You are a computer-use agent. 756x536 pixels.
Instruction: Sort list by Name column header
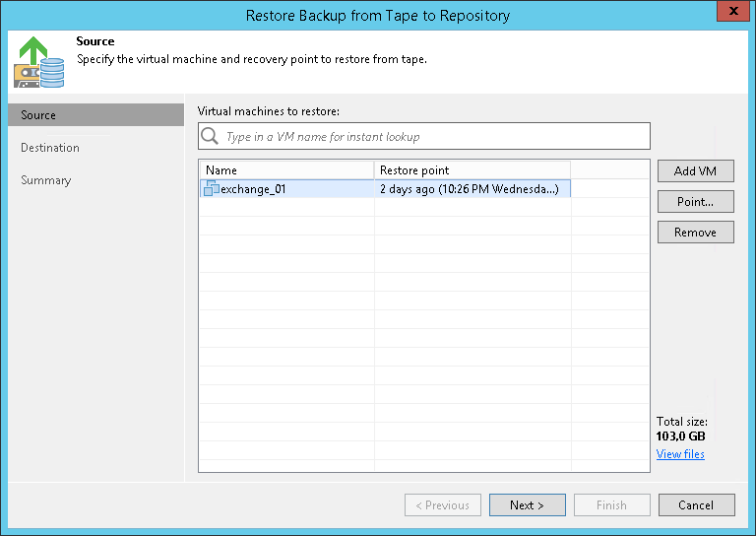click(285, 170)
